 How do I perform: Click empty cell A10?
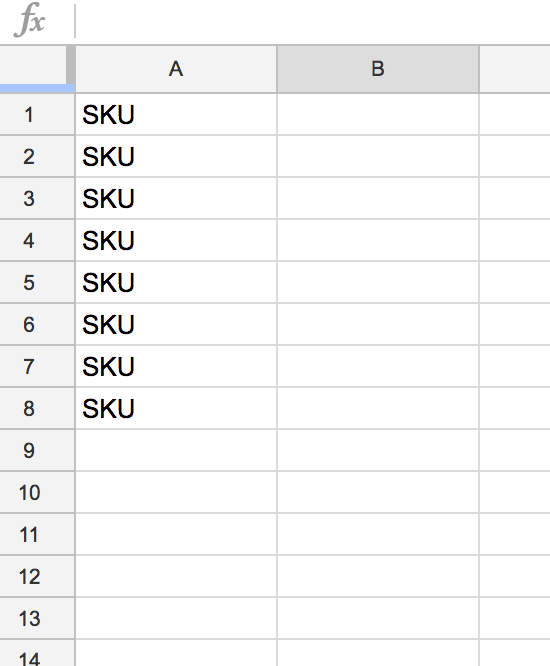pos(176,492)
